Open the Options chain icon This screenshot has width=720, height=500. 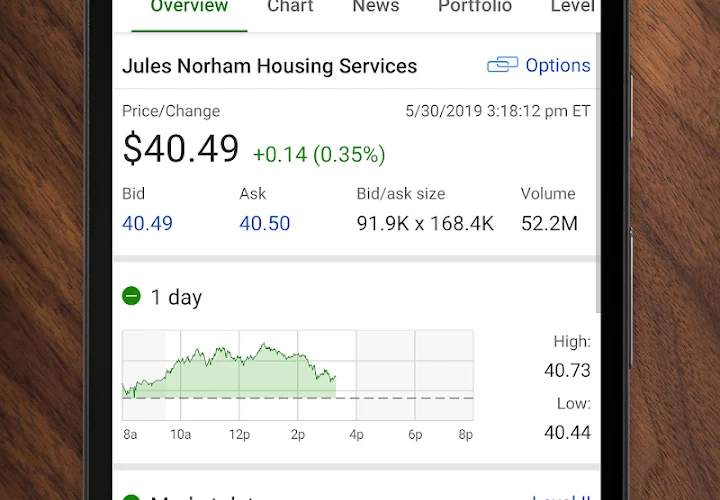tap(502, 65)
